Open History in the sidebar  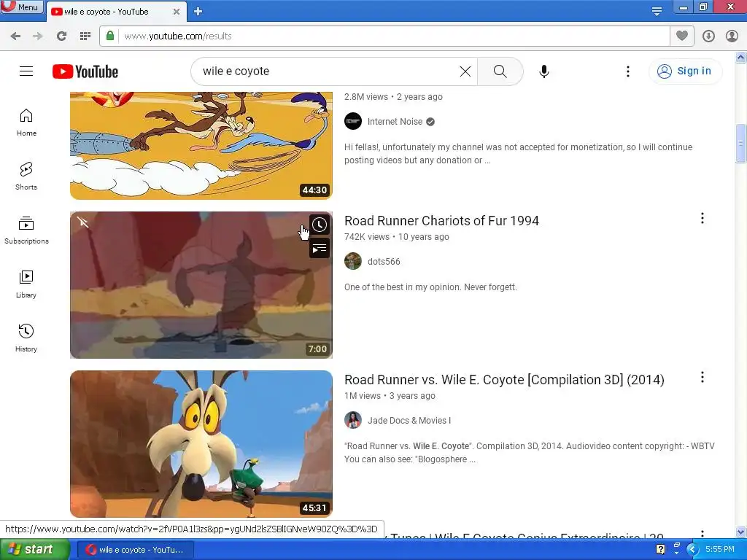(26, 338)
